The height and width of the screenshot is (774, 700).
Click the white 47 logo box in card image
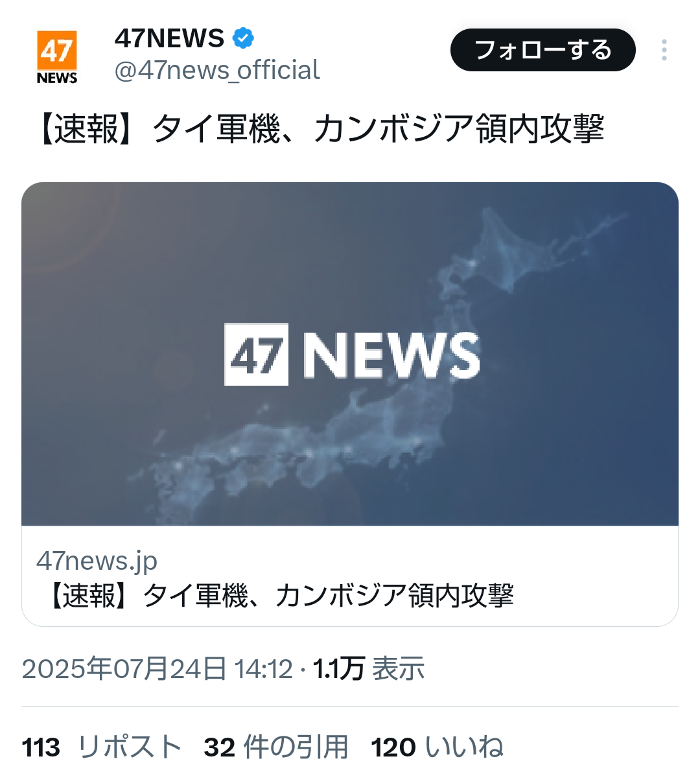click(x=256, y=354)
